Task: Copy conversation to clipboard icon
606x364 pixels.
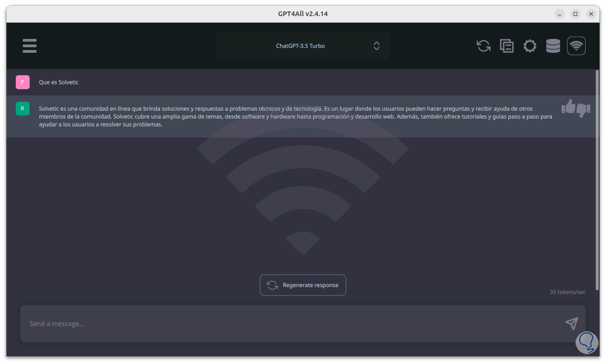Action: click(x=507, y=46)
